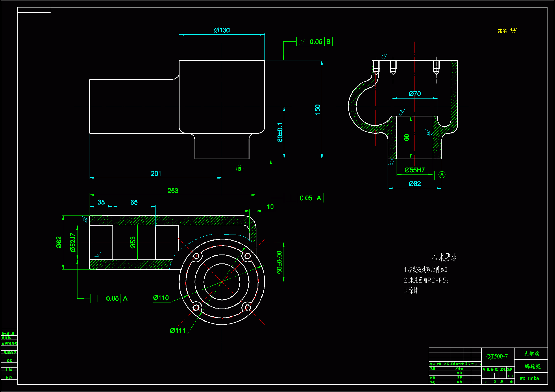This screenshot has height=392, width=555.
Task: Select leftmost threaded hole in section view
Action: tap(376, 67)
